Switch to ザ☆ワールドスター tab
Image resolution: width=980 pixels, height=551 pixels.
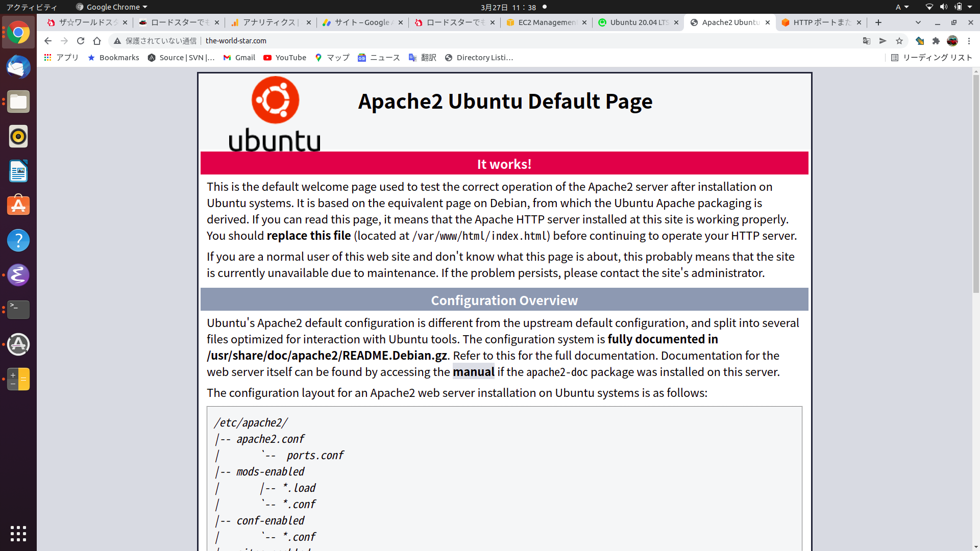pos(87,22)
